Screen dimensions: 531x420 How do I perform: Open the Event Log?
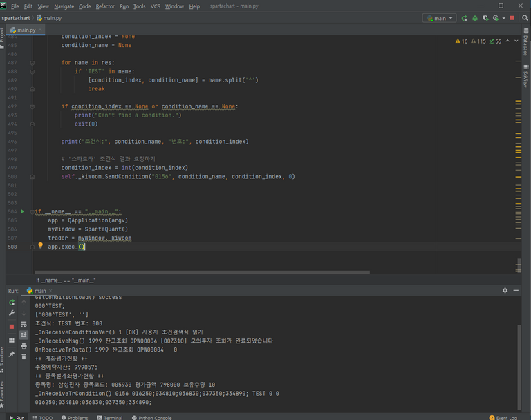503,417
